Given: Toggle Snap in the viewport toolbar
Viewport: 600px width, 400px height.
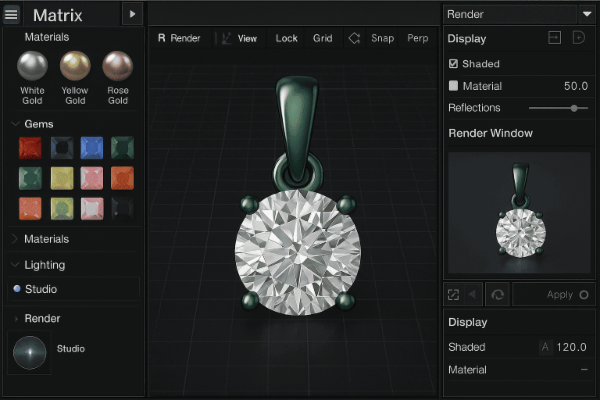Looking at the screenshot, I should 382,38.
